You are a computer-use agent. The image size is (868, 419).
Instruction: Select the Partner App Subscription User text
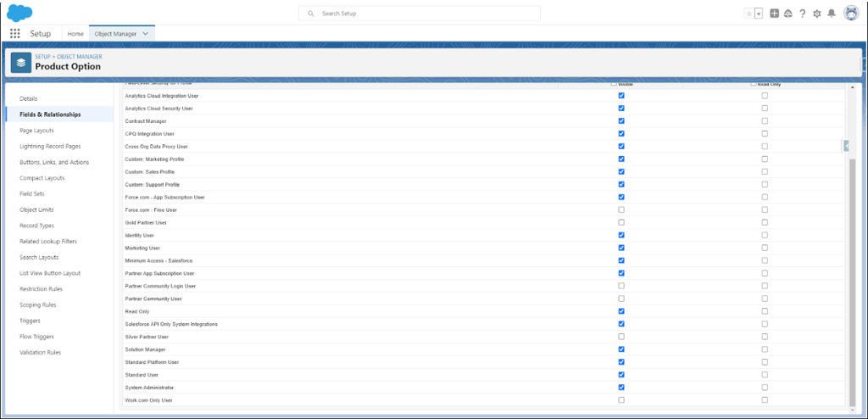(x=159, y=273)
